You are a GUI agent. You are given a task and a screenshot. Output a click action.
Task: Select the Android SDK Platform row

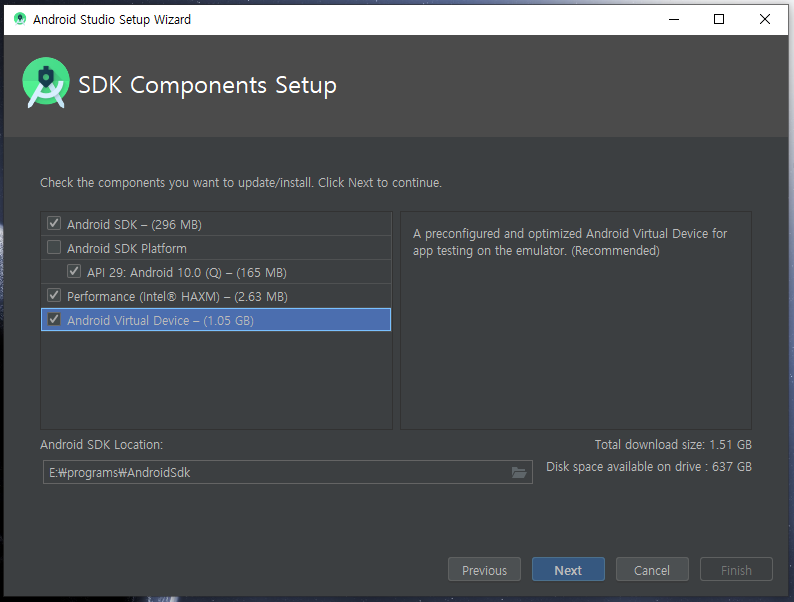click(216, 248)
